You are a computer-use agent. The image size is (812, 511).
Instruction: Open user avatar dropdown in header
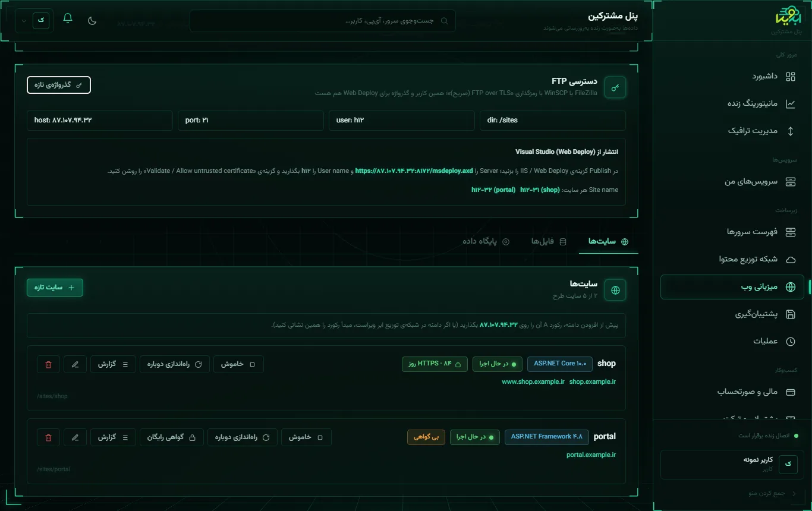click(34, 20)
